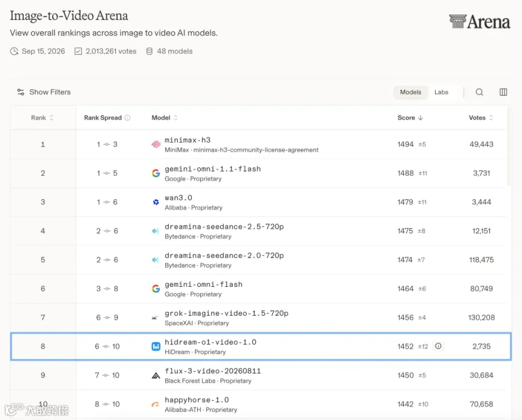Click the Google logo beside gemini-omni-1.1-flash

tap(156, 173)
